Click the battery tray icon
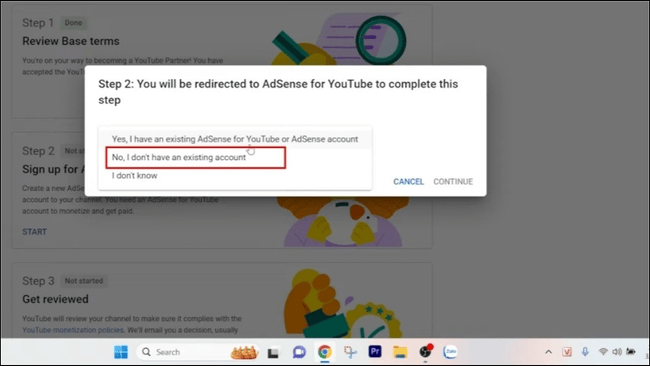 coord(631,351)
